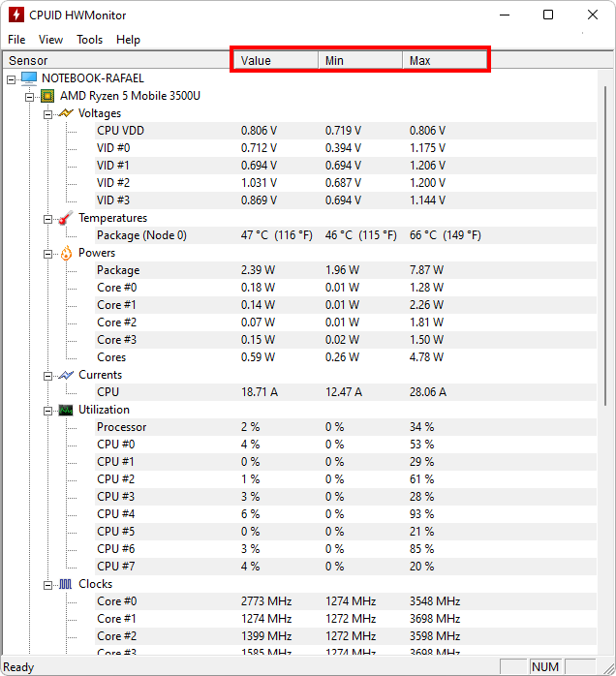Select the VID #0 row

(x=346, y=148)
